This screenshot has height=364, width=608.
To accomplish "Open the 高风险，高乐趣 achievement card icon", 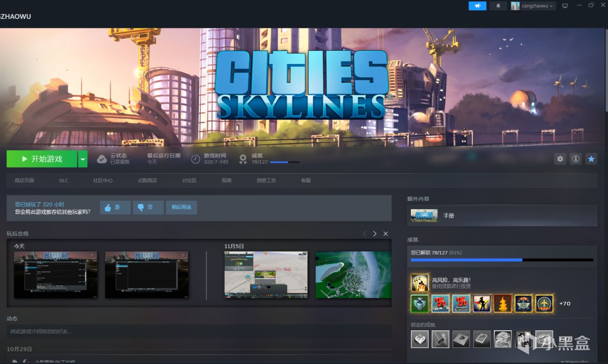I will (420, 283).
